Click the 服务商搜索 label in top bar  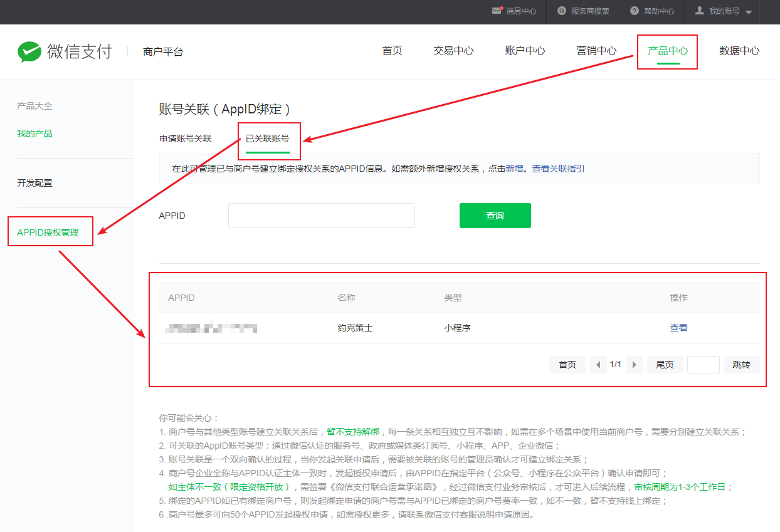(x=590, y=11)
